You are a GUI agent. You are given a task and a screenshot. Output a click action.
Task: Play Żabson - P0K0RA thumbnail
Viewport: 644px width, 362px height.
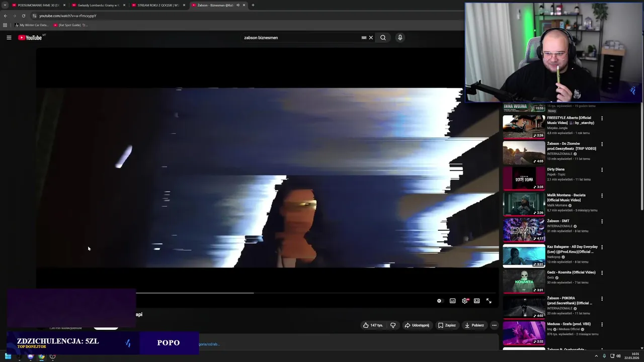point(524,307)
